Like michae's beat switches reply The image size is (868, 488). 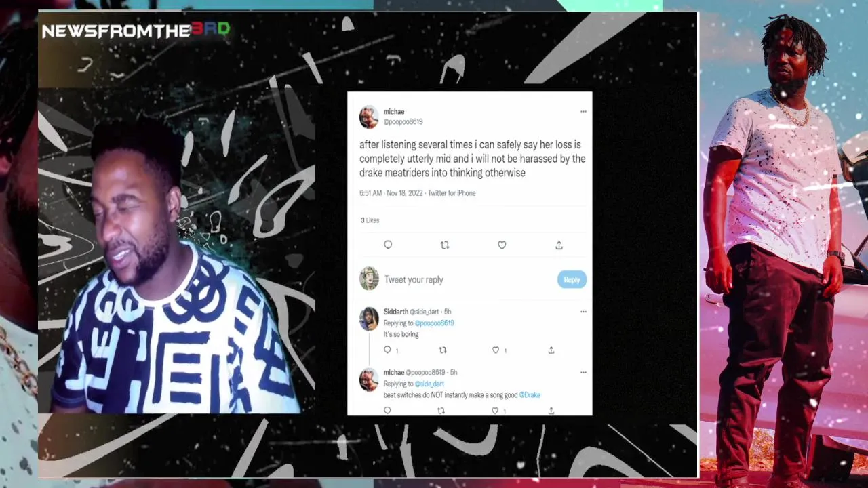495,410
